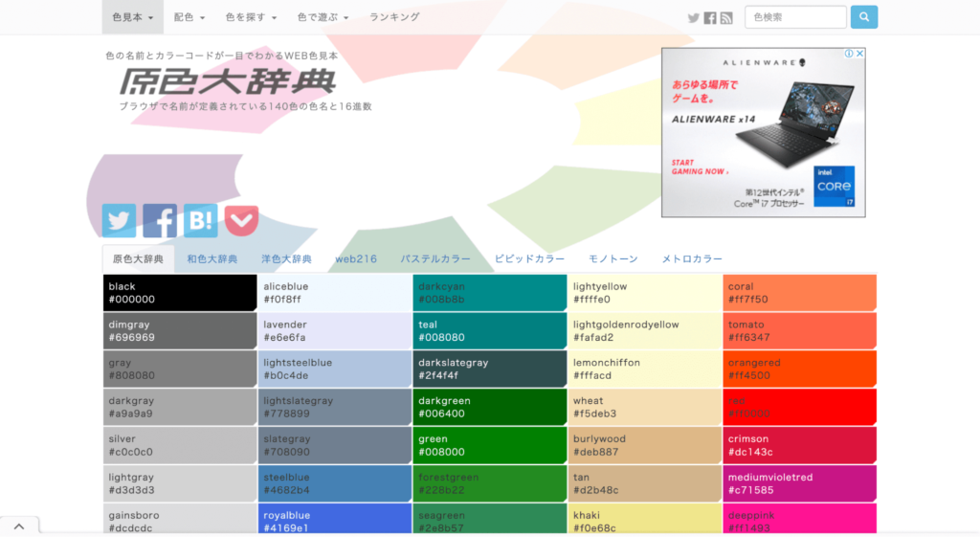Open the 色見本 dropdown menu
Image resolution: width=980 pixels, height=537 pixels.
tap(132, 17)
